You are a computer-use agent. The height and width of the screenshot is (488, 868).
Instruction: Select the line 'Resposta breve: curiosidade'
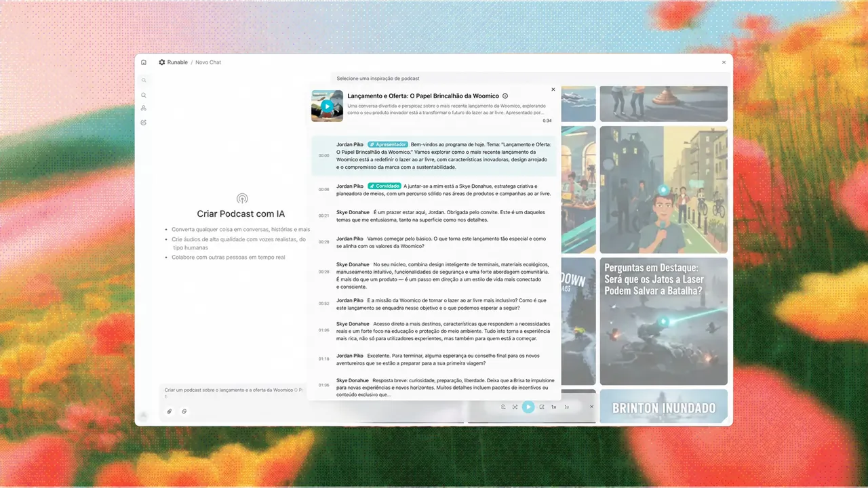pyautogui.click(x=446, y=387)
